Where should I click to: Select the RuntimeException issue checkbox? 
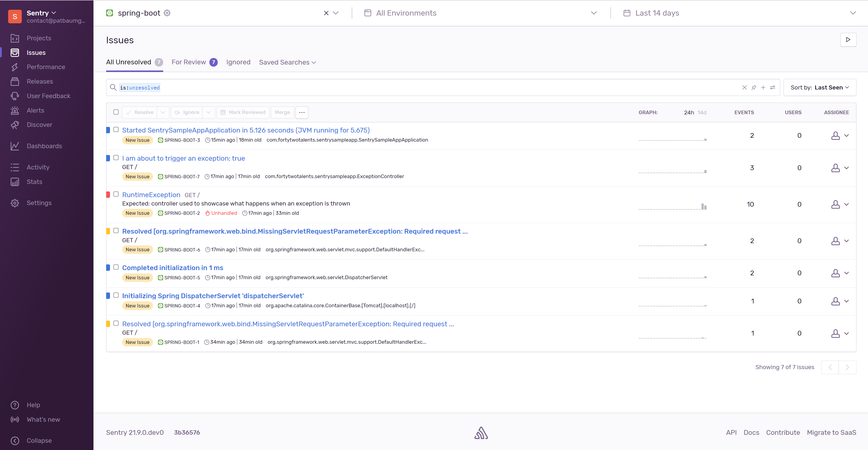pos(116,194)
